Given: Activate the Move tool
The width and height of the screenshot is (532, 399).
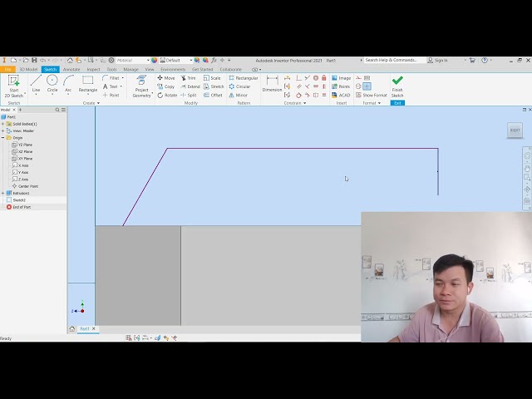Looking at the screenshot, I should coord(166,78).
